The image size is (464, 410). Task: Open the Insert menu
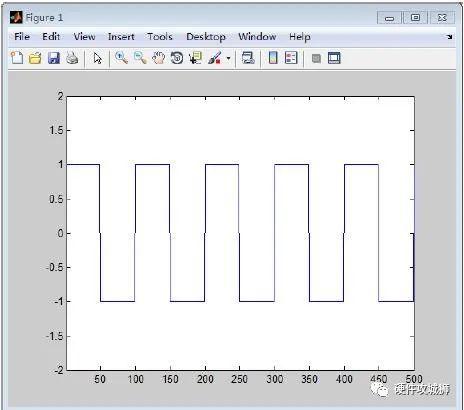pyautogui.click(x=121, y=37)
